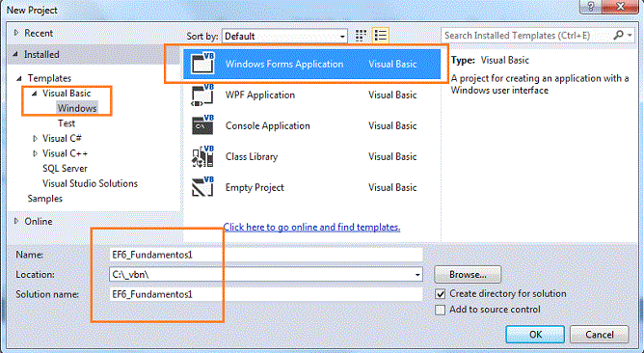Expand the Visual C++ tree node
644x353 pixels.
[x=36, y=153]
